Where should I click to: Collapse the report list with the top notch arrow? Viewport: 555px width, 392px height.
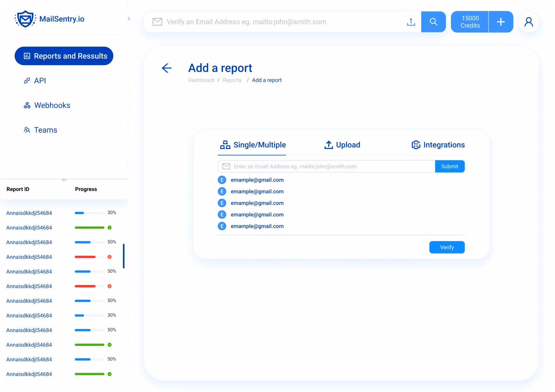point(64,180)
